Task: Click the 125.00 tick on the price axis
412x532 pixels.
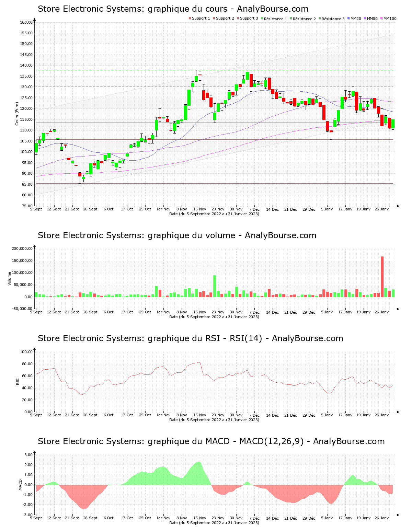Action: click(26, 98)
